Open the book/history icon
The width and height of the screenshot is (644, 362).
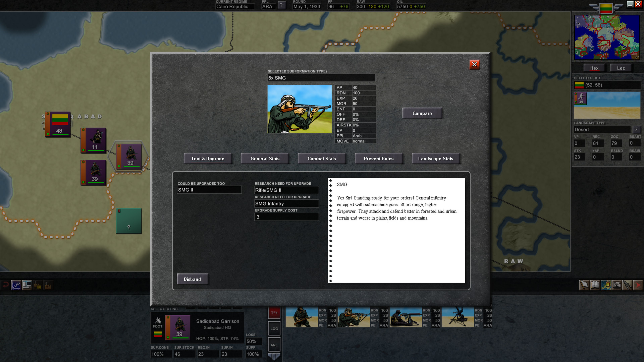coord(594,285)
